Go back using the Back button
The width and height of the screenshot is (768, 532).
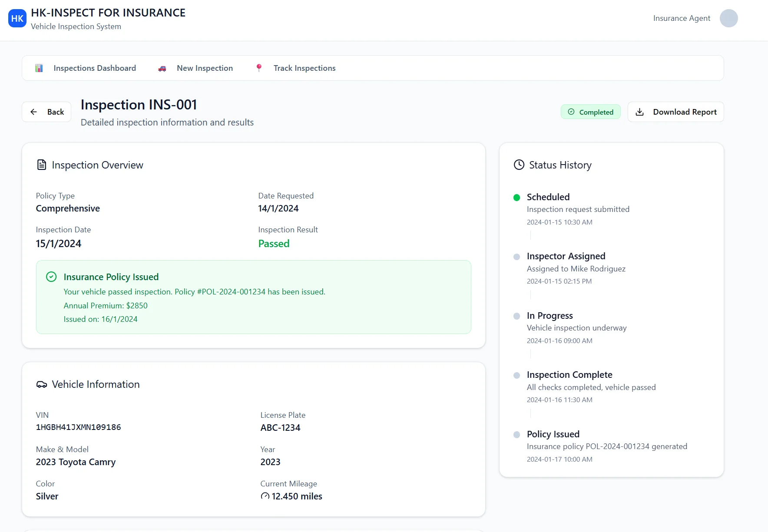tap(46, 112)
